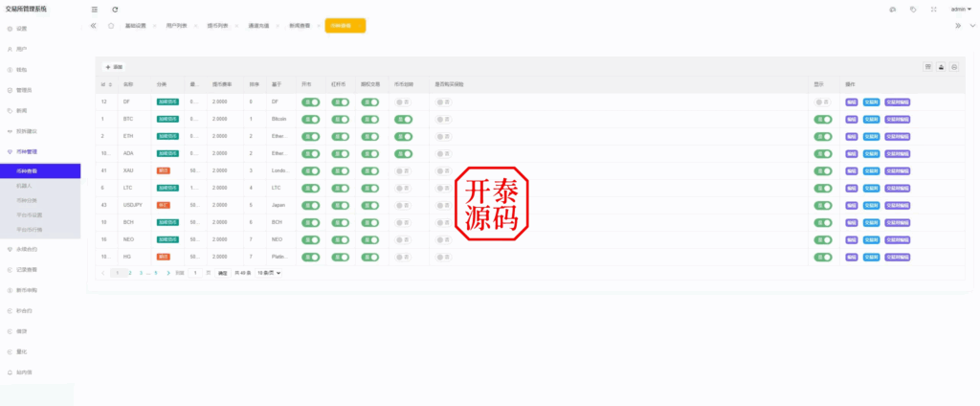Select 币种分类 in the sidebar submenu
Image resolution: width=980 pixels, height=406 pixels.
pyautogui.click(x=29, y=200)
